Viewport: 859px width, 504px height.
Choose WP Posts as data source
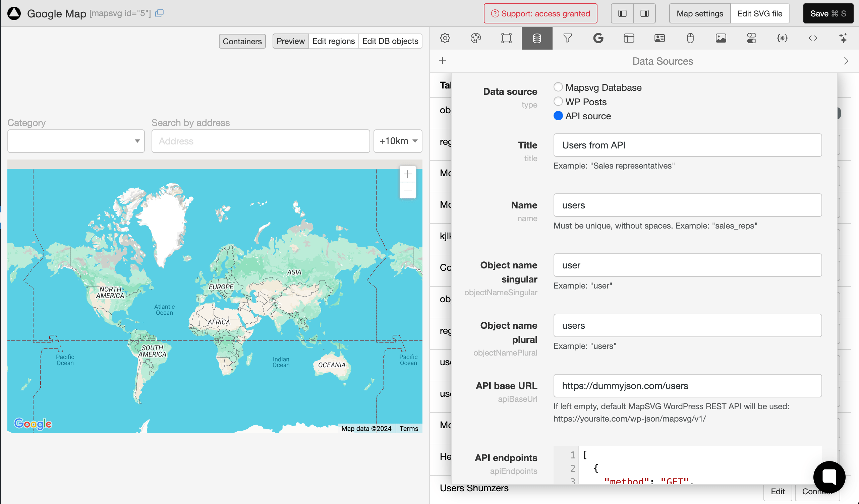coord(558,102)
